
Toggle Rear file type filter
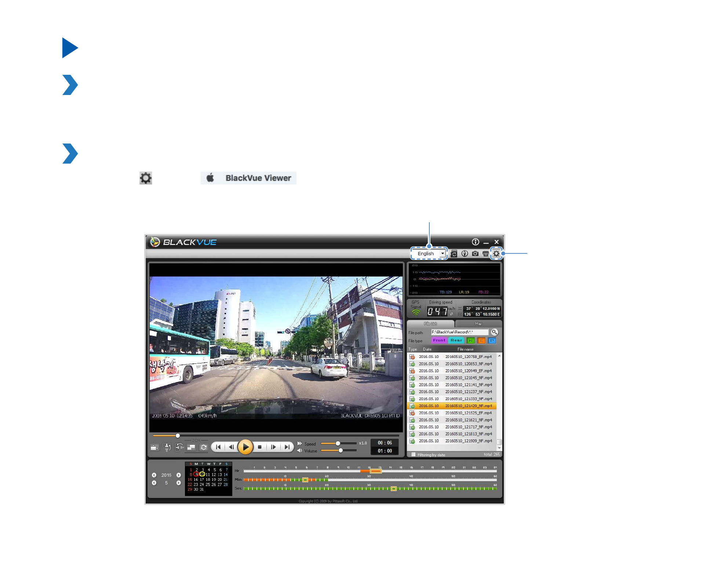click(x=456, y=340)
